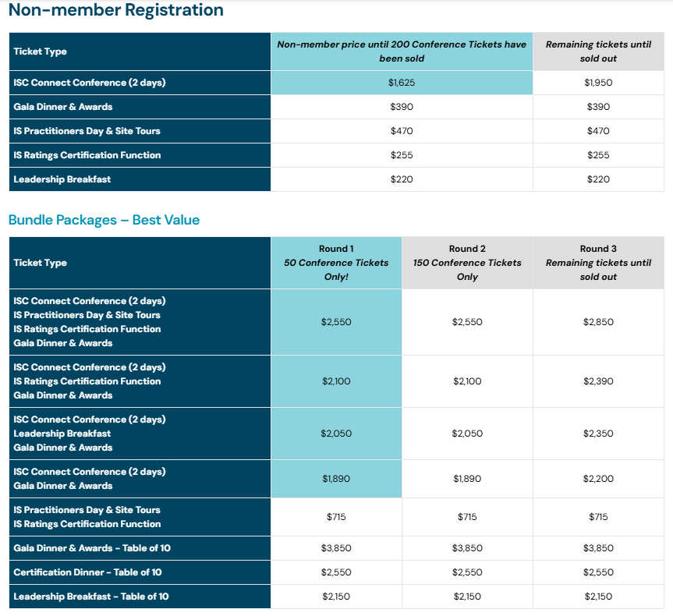Screen dimensions: 673x616
Task: Click the Bundle Packages – Best Value heading
Action: pyautogui.click(x=104, y=220)
